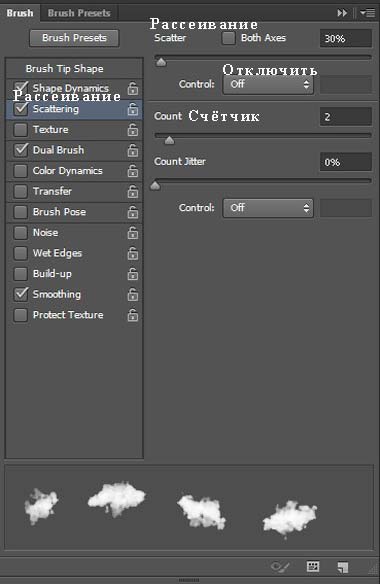The image size is (380, 584).
Task: Open Preset Manager icon at panel bottom
Action: 313,567
